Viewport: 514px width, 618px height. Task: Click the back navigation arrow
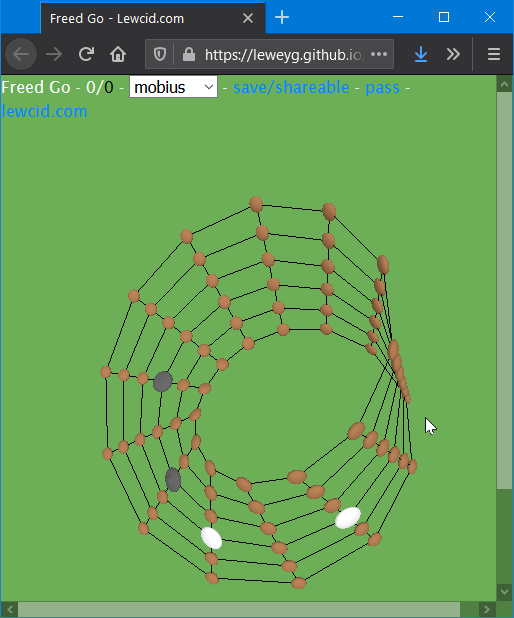21,54
